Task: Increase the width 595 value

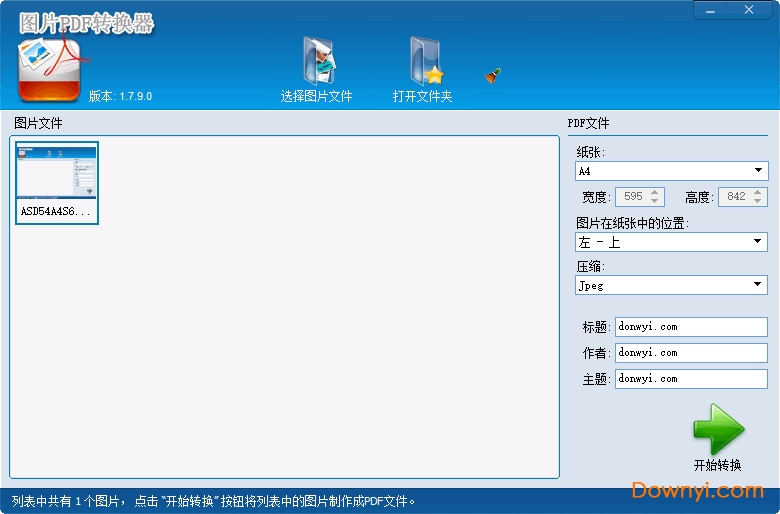Action: [x=655, y=192]
